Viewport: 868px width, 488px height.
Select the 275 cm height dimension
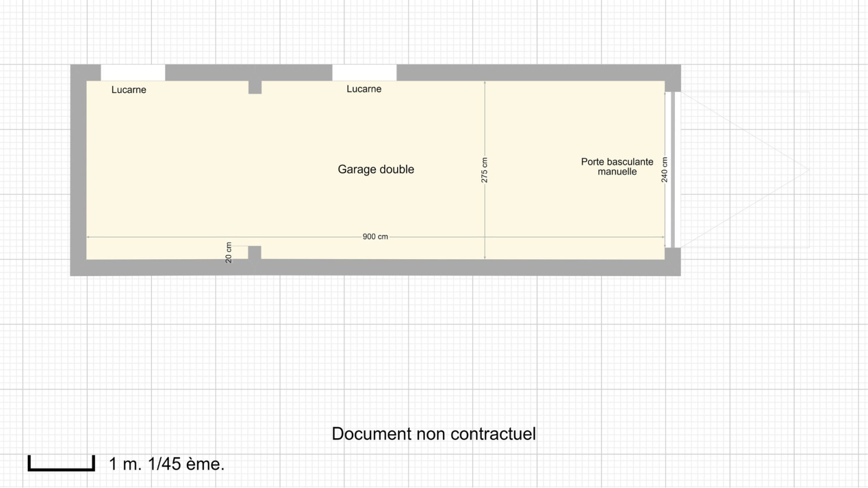[x=484, y=170]
